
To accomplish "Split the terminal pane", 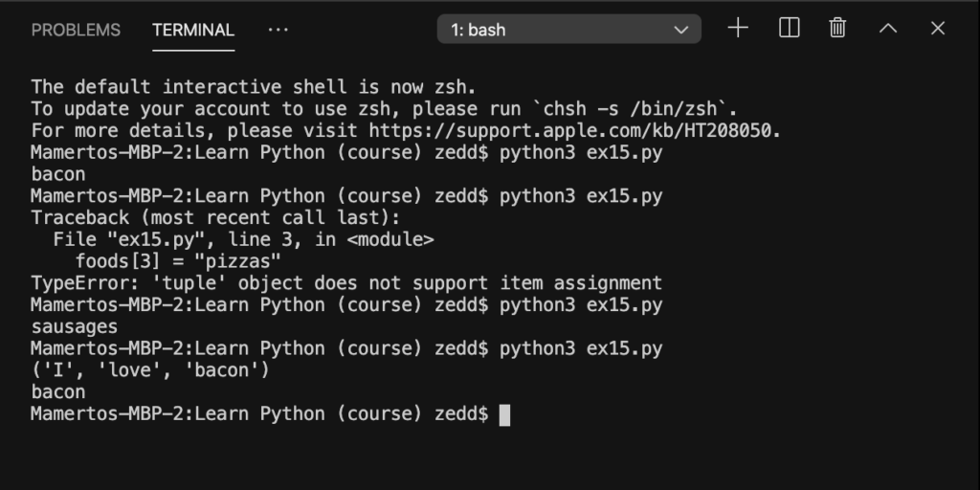I will click(789, 28).
